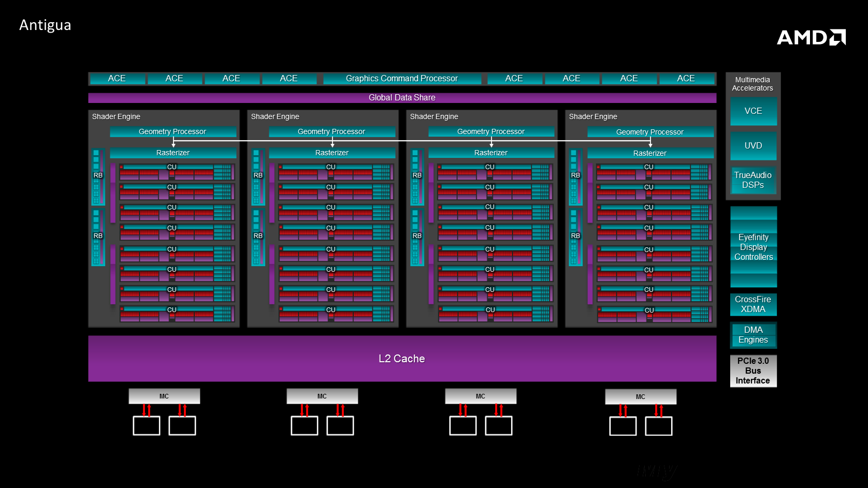
Task: Select Geometry Processor in the rightmost Shader Engine
Action: [650, 132]
